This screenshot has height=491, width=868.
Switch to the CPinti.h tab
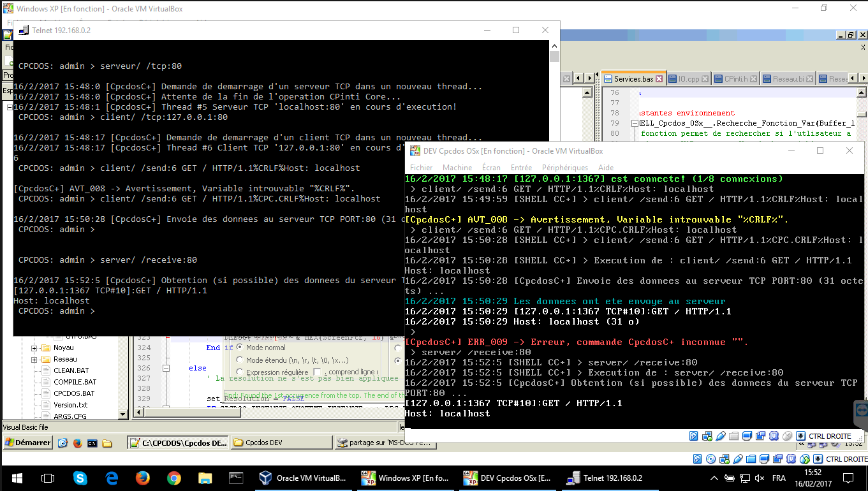735,78
